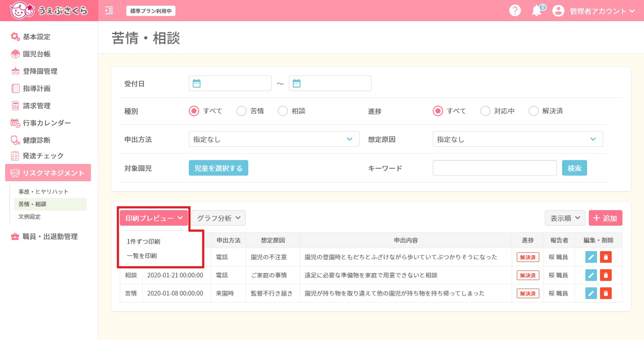
Task: Edit the 園児の不注意 row
Action: (591, 257)
